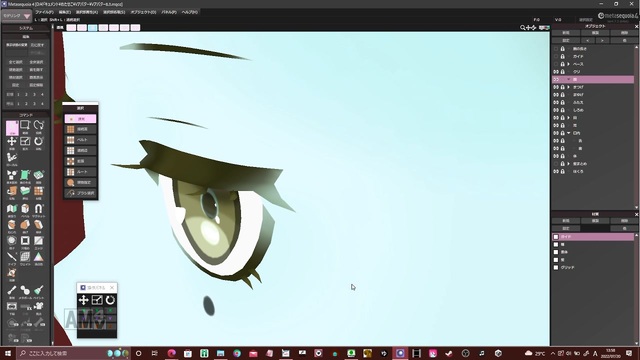Open the ファイル menu
The width and height of the screenshot is (640, 360).
(x=44, y=12)
